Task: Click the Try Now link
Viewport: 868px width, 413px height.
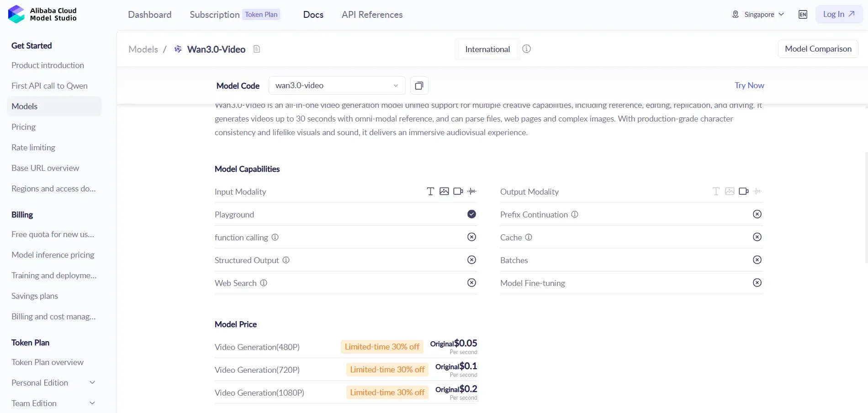Action: pos(749,85)
